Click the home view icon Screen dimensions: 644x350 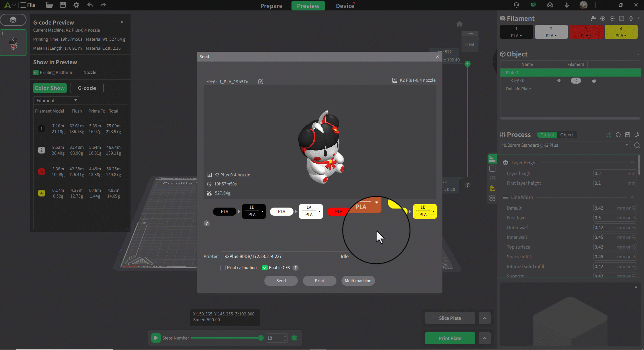tap(460, 24)
